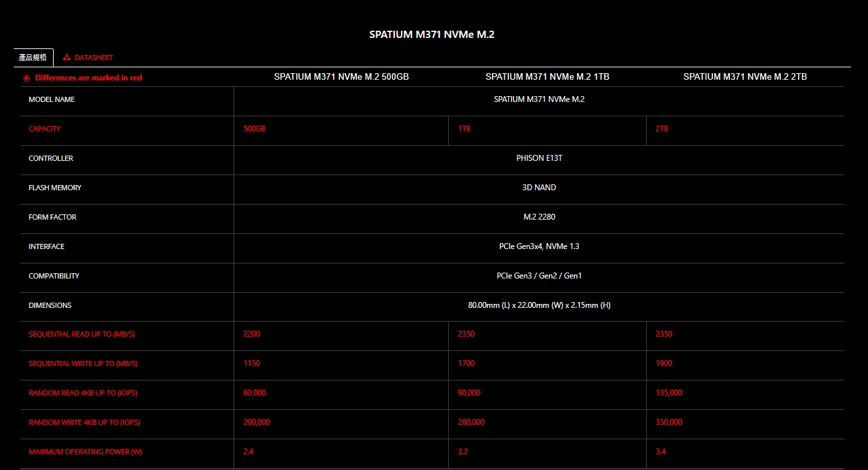Toggle the red differences marker radio icon

coord(27,78)
